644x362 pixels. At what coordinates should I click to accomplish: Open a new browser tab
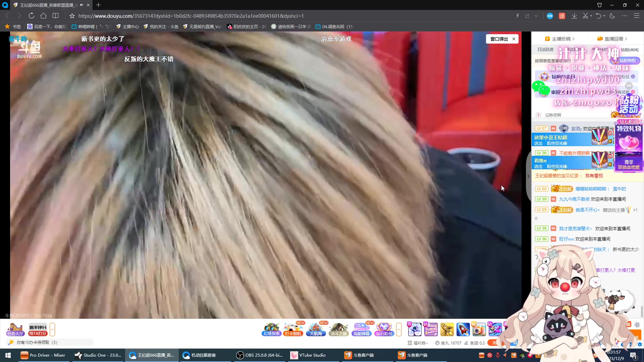98,5
